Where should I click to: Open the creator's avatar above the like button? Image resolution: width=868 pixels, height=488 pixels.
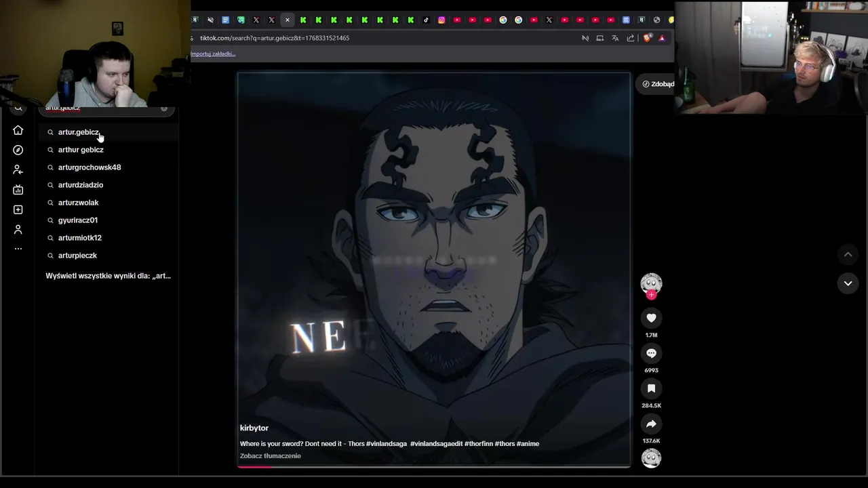[x=651, y=283]
